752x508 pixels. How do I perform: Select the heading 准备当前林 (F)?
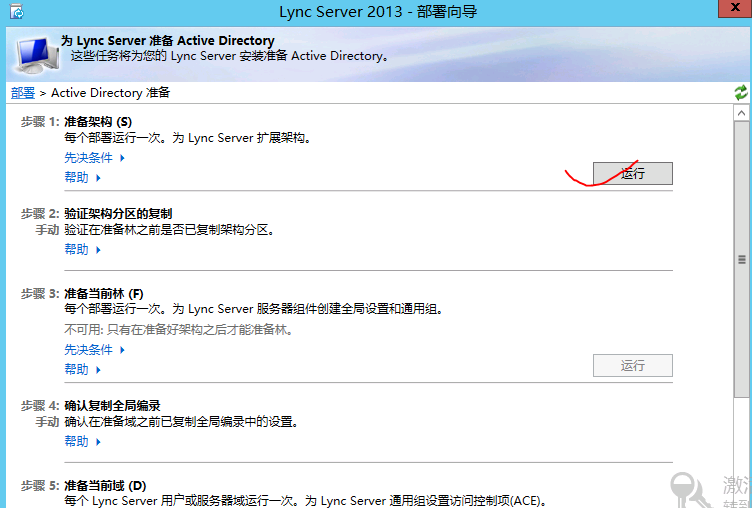point(104,294)
